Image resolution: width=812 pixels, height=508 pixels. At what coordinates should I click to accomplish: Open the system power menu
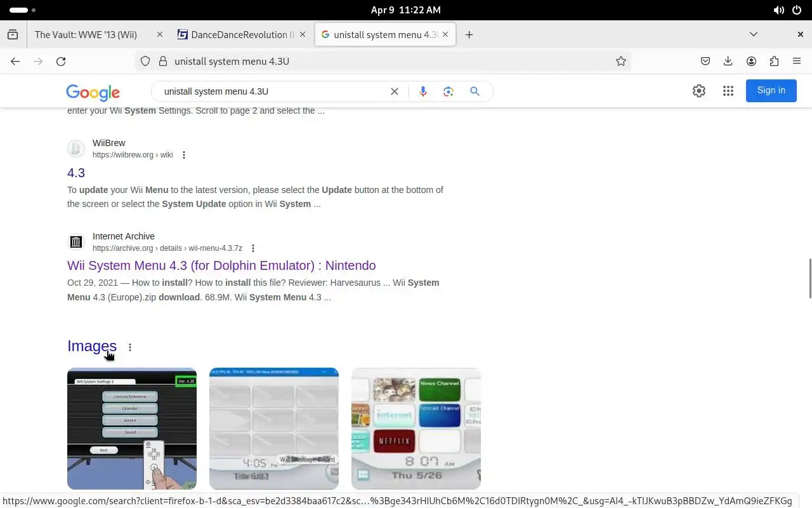point(797,10)
